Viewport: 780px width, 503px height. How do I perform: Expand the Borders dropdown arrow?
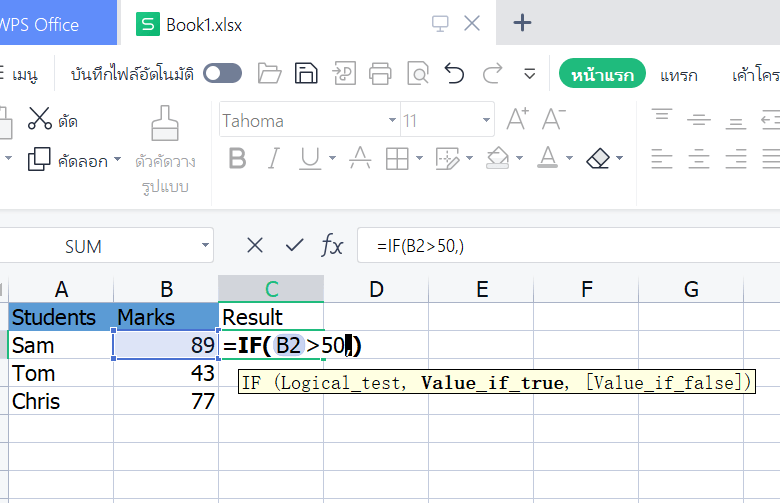pos(419,158)
